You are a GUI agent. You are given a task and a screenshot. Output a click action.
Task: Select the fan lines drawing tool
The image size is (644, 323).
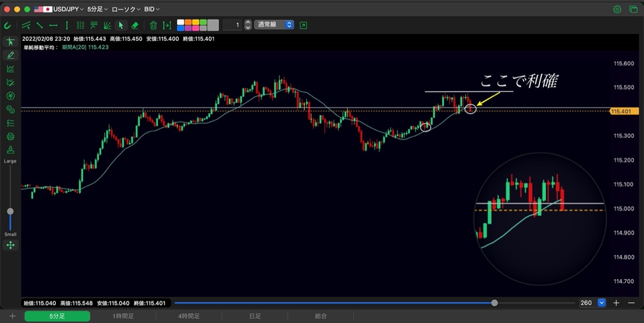[107, 25]
